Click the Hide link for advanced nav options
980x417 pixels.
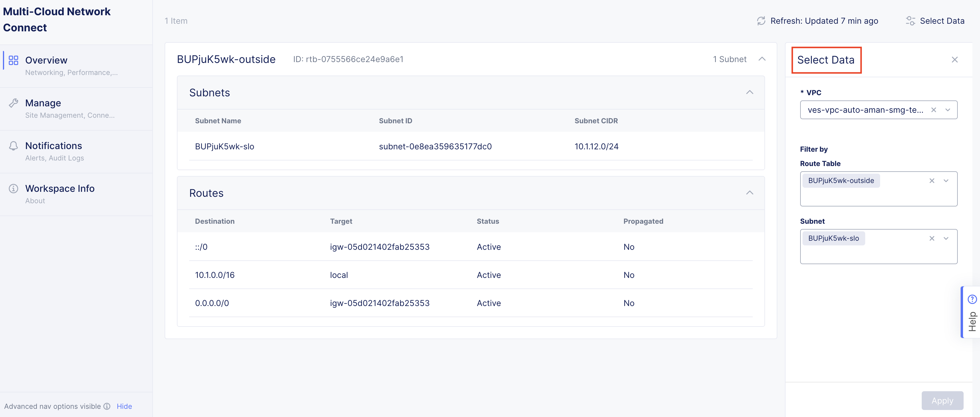pos(124,406)
